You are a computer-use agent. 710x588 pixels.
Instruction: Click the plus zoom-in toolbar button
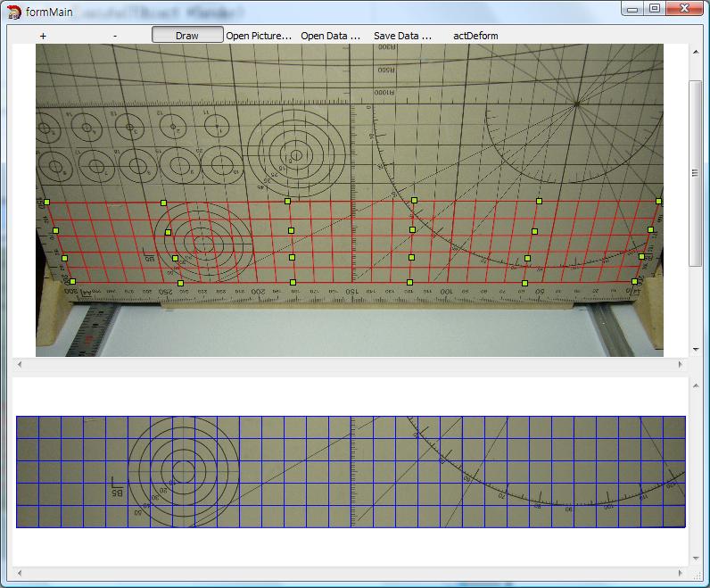43,36
